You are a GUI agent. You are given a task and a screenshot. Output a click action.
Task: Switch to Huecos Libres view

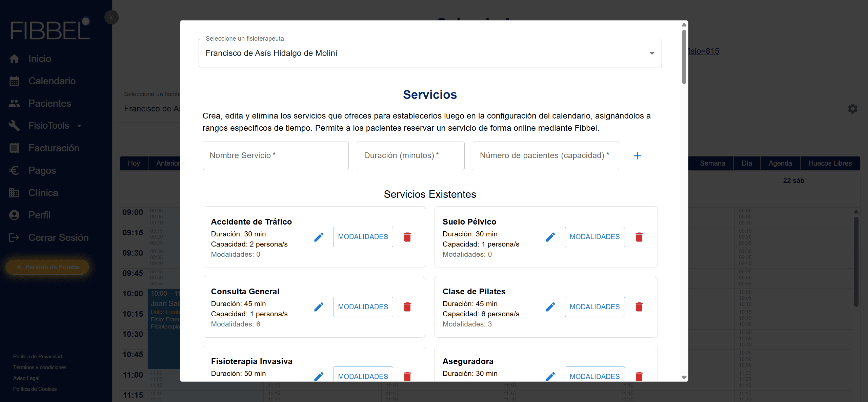[x=830, y=163]
